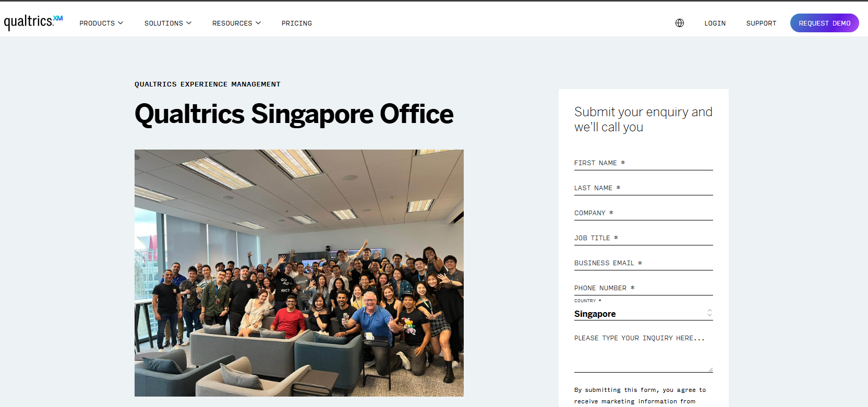Expand the Products menu
Image resolution: width=868 pixels, height=407 pixels.
coord(101,23)
